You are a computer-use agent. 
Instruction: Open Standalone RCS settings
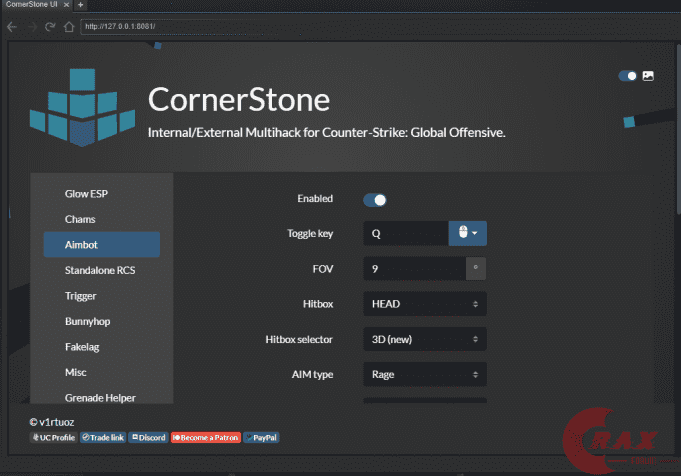(x=102, y=270)
